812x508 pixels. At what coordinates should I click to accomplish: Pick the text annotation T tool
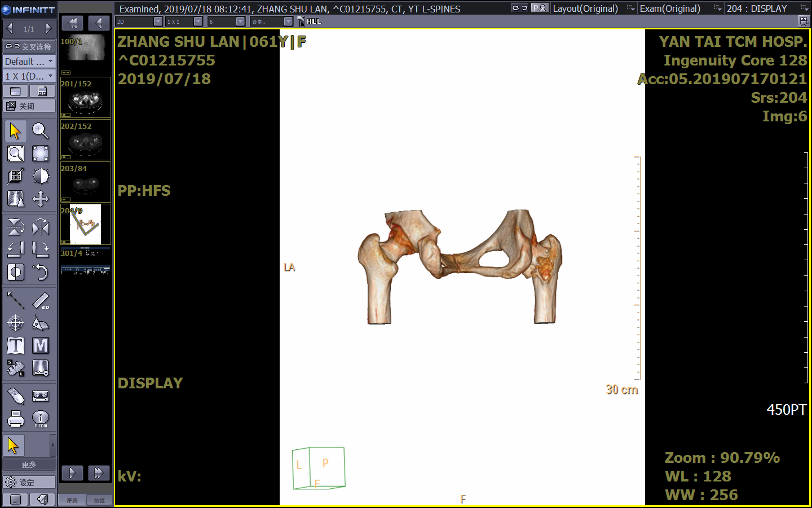click(16, 345)
